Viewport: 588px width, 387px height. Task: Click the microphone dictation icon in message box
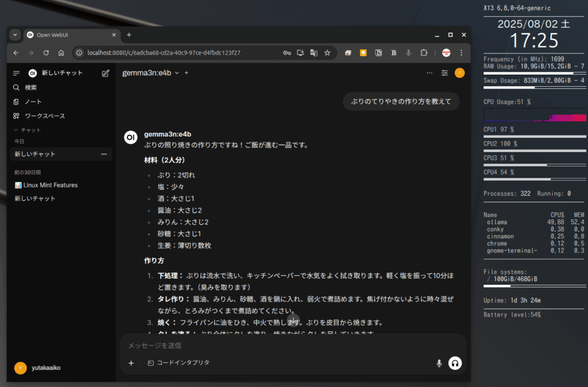pyautogui.click(x=439, y=363)
